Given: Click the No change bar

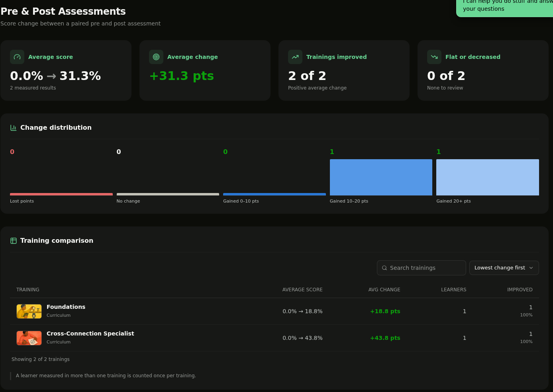Looking at the screenshot, I should pos(168,194).
